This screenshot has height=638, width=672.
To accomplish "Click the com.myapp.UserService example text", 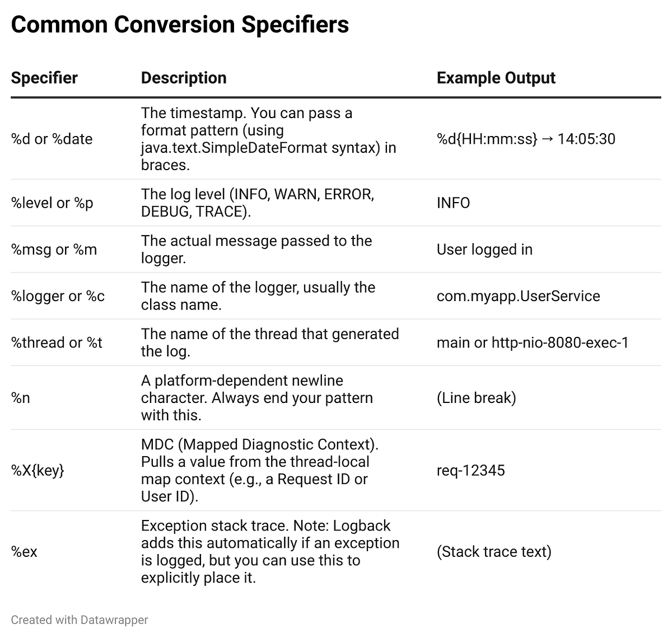I will (x=518, y=296).
